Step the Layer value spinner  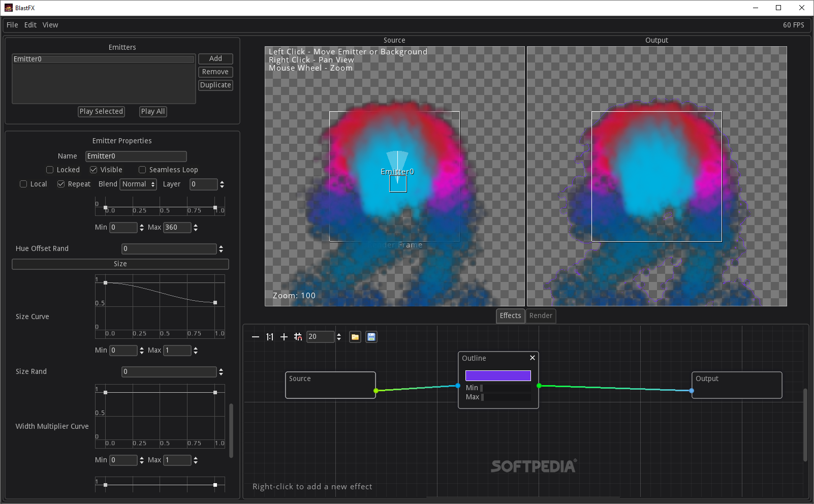[222, 184]
